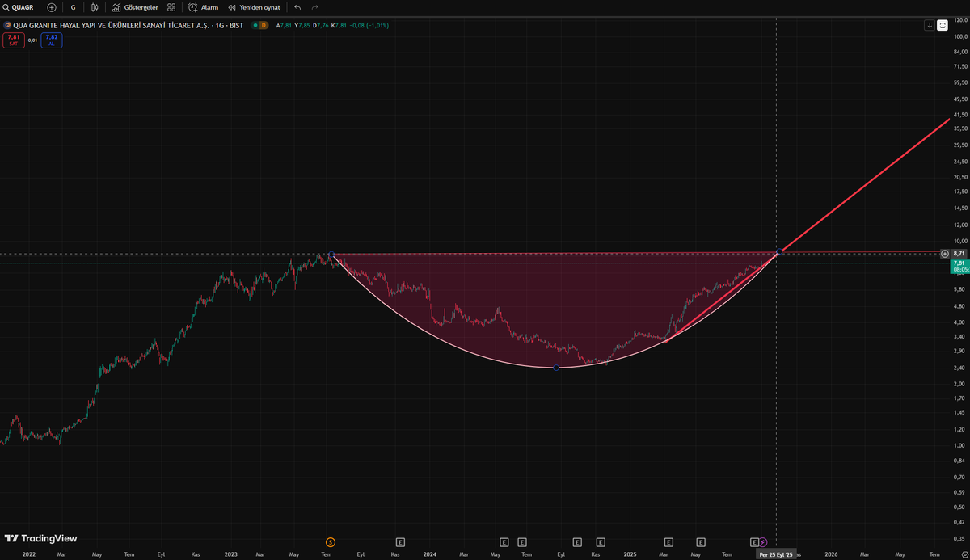Click the 2026 label on time axis
The height and width of the screenshot is (560, 970).
coord(831,554)
